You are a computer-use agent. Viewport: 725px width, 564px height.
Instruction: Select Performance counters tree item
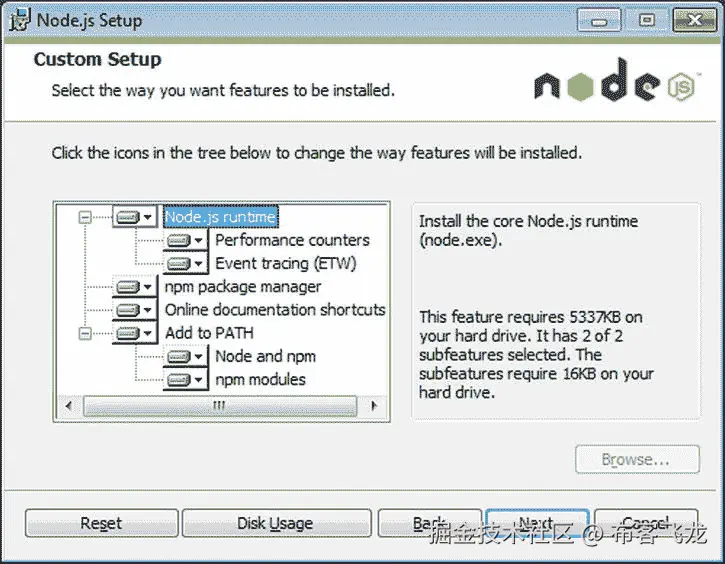click(292, 240)
